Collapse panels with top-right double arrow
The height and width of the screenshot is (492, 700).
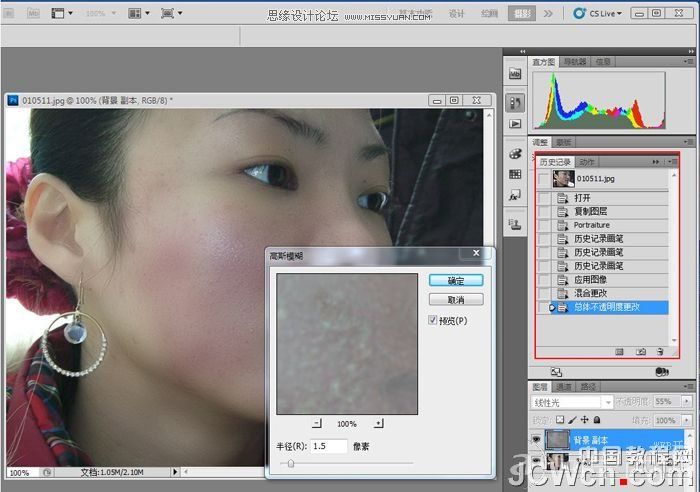click(x=691, y=51)
